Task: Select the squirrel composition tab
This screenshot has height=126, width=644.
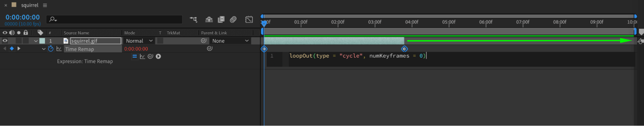Action: click(x=30, y=5)
